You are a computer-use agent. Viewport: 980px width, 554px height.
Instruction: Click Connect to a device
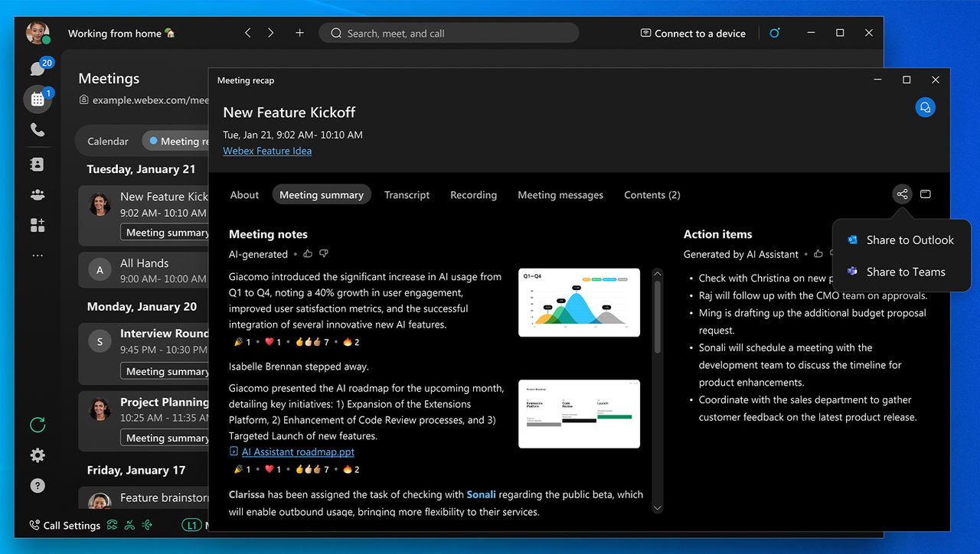[x=694, y=34]
